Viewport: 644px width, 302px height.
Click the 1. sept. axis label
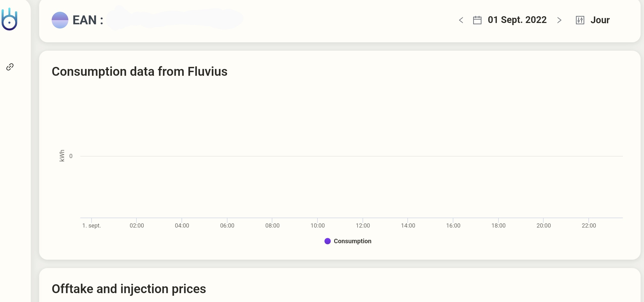click(x=92, y=225)
